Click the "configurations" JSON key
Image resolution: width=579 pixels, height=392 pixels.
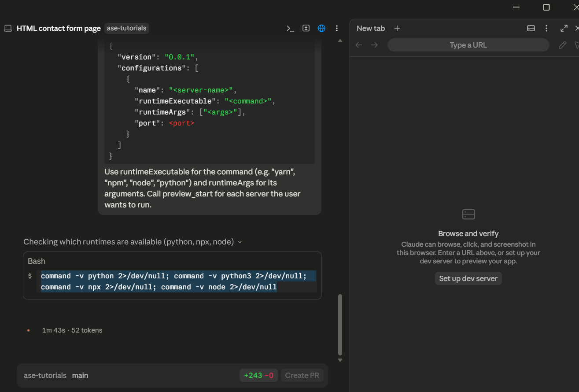click(x=151, y=68)
